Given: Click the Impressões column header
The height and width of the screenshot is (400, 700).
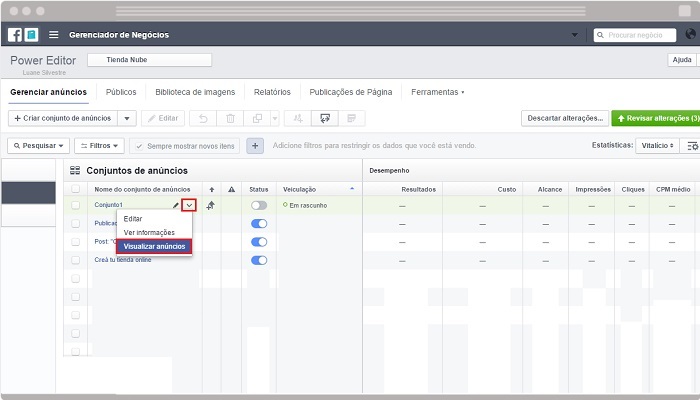Looking at the screenshot, I should click(x=593, y=189).
